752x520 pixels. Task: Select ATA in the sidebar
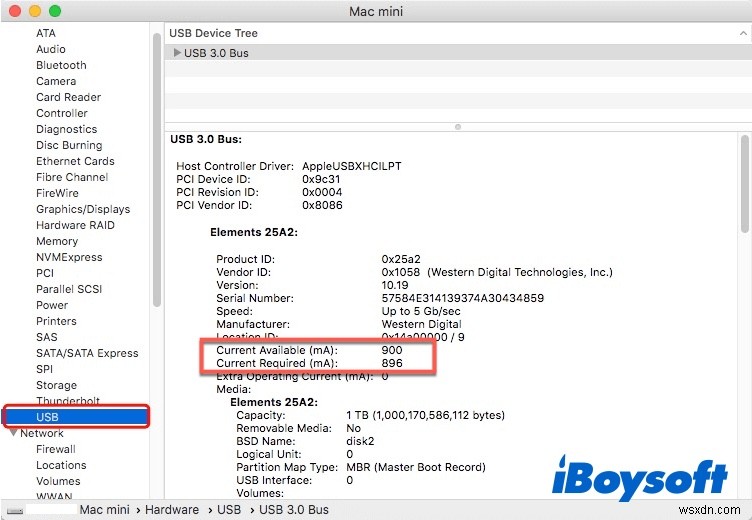(x=46, y=33)
